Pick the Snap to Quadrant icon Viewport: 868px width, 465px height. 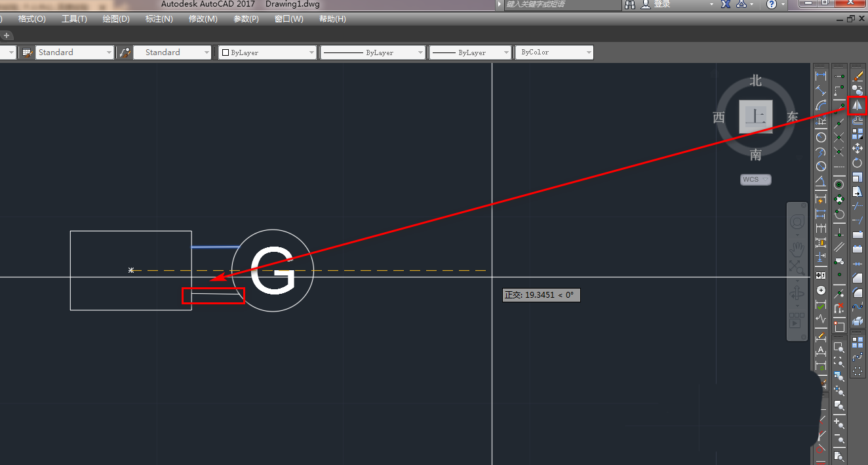tap(838, 199)
